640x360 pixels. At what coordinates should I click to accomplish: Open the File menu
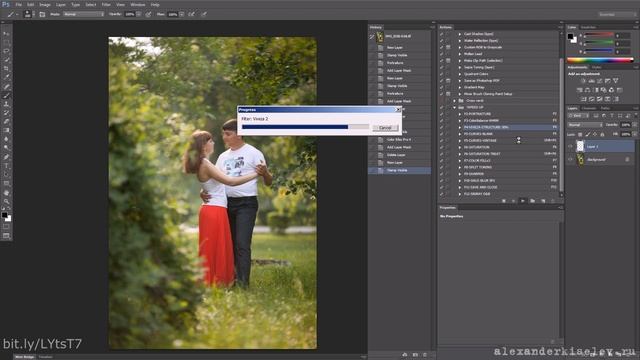18,4
